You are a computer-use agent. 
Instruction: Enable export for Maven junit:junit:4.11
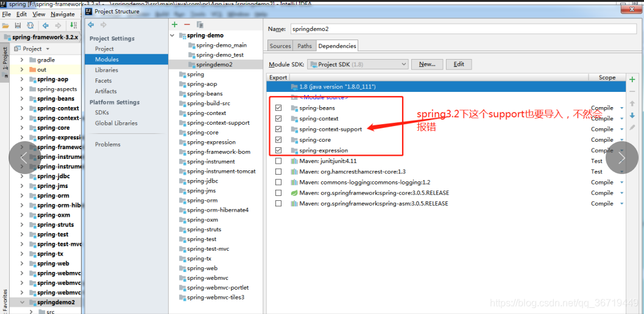click(x=278, y=161)
